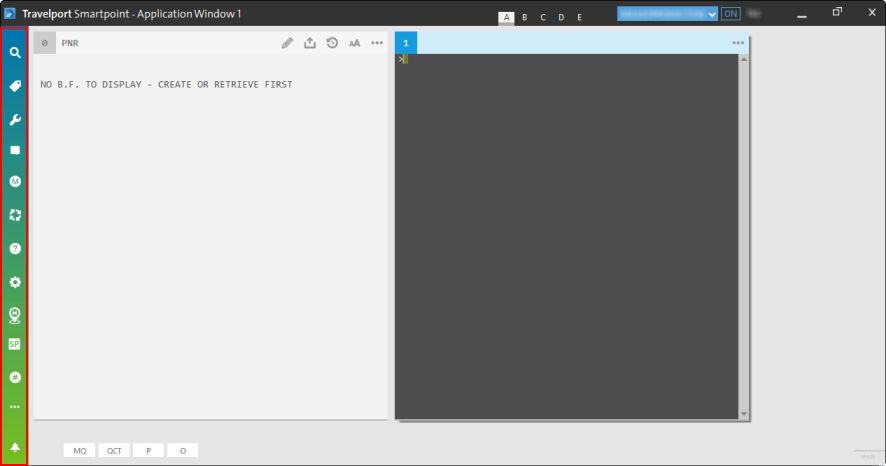Screen dimensions: 886x466
Task: Open the price tag icon in sidebar
Action: pyautogui.click(x=15, y=86)
